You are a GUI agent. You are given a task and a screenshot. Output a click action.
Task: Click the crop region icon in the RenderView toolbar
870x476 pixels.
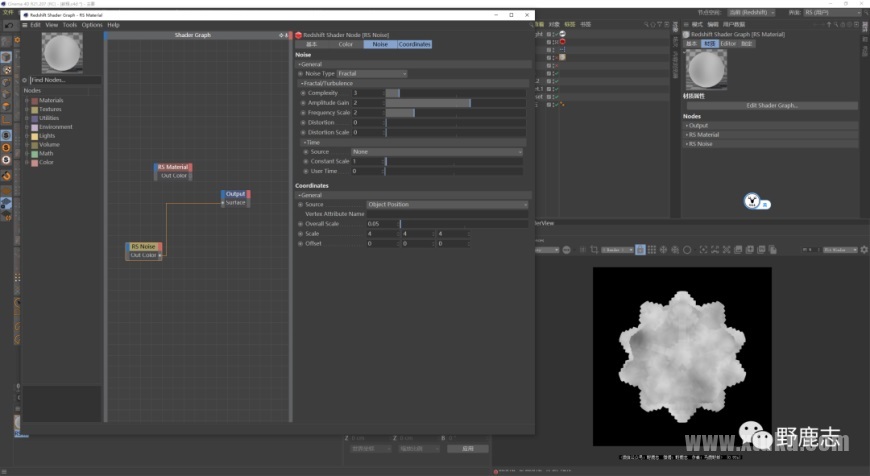point(594,250)
